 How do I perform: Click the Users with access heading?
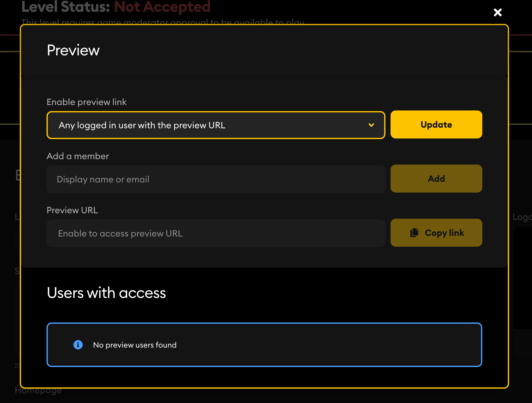click(106, 293)
